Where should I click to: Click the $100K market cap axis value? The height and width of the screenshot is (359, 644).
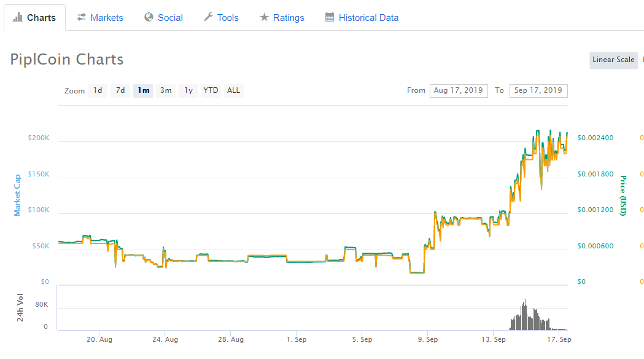pyautogui.click(x=39, y=210)
